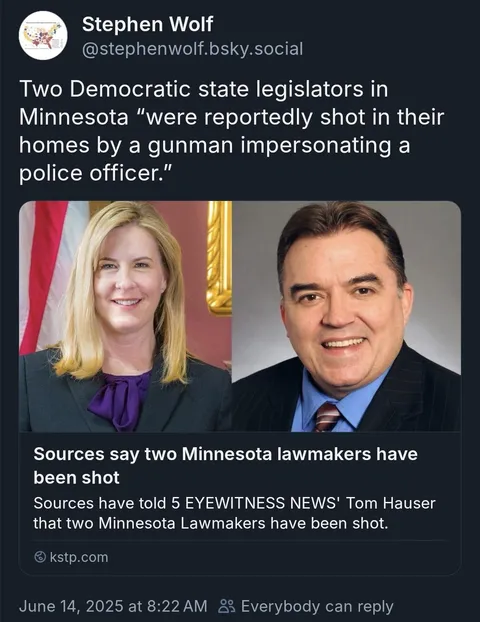Open the @stephenwolf.bsky.social handle

tap(192, 49)
